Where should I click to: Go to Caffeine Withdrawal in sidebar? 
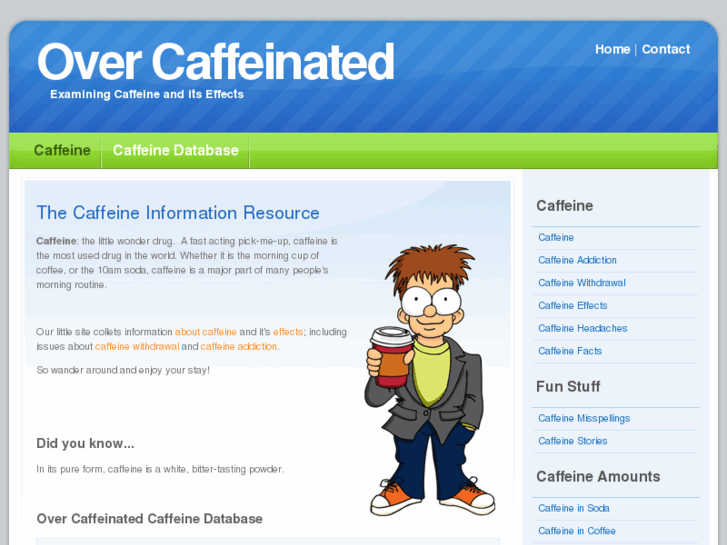(582, 283)
